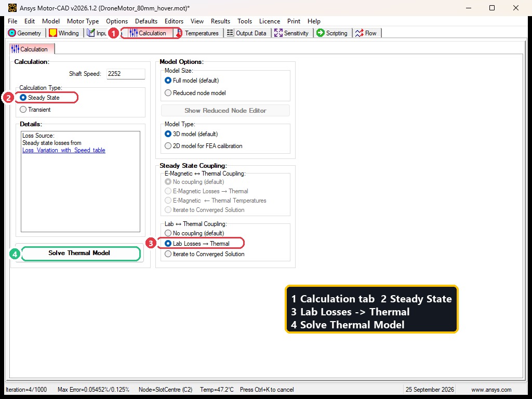Open the Model menu

pyautogui.click(x=51, y=21)
